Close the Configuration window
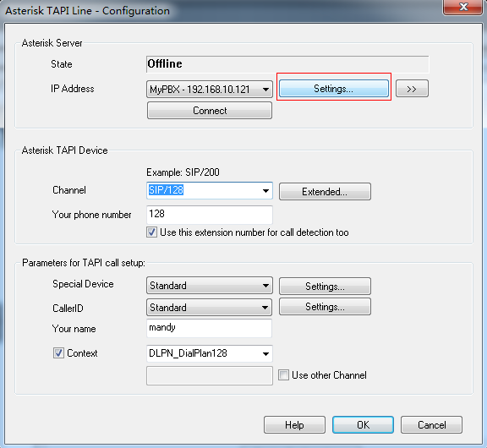 462,7
